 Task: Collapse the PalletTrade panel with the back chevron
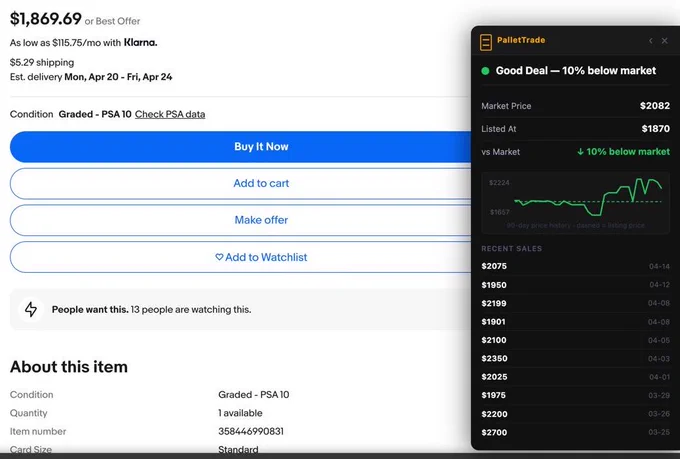coord(651,41)
